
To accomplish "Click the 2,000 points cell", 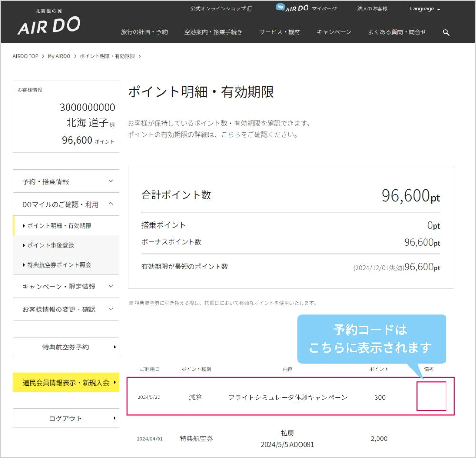I will (x=379, y=438).
